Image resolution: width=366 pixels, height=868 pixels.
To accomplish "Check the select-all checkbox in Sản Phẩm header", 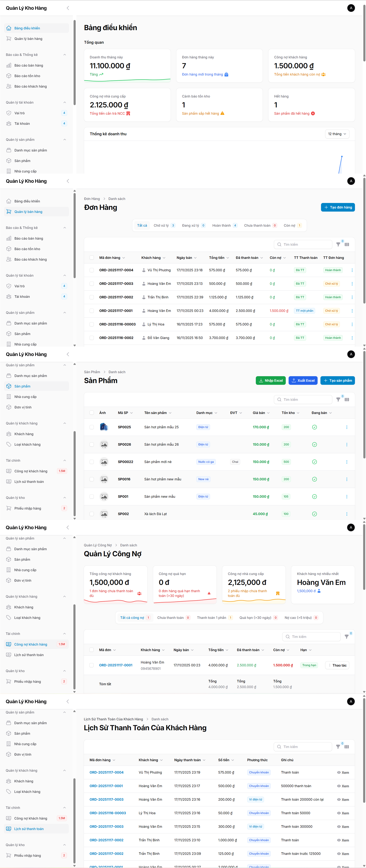I will point(91,412).
